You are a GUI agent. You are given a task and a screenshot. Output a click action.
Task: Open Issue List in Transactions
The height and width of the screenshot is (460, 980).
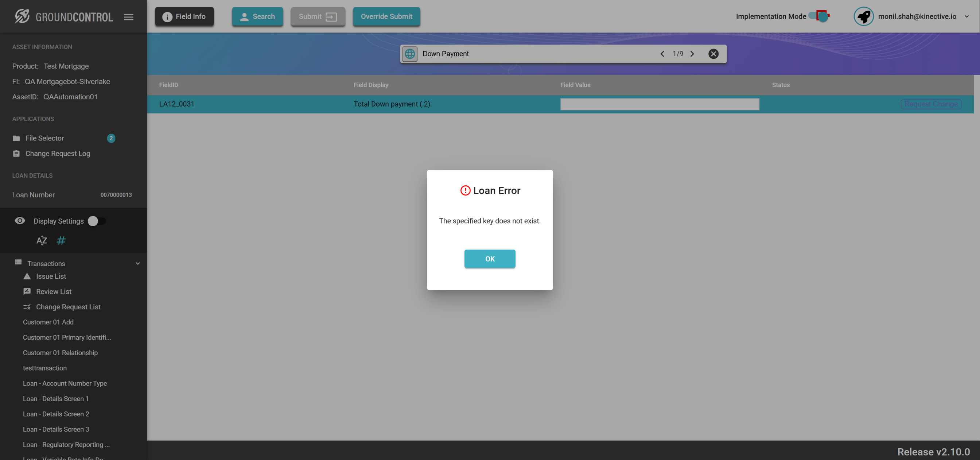click(51, 276)
